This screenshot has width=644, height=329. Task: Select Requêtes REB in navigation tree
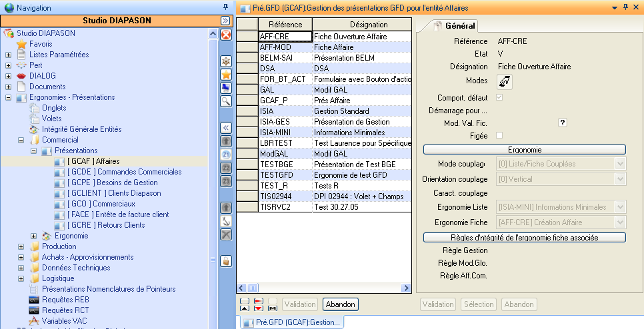(x=65, y=300)
